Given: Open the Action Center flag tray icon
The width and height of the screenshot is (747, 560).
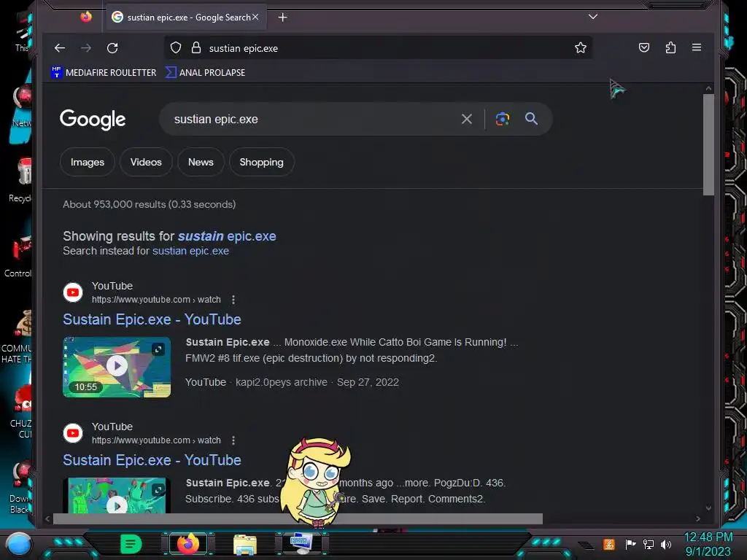Looking at the screenshot, I should (631, 544).
